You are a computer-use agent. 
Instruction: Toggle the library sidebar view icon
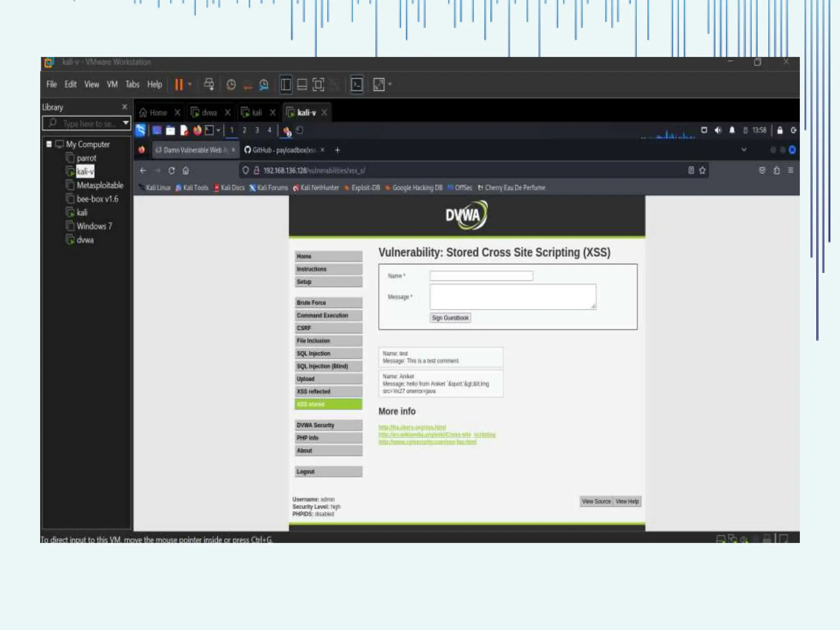coord(285,84)
